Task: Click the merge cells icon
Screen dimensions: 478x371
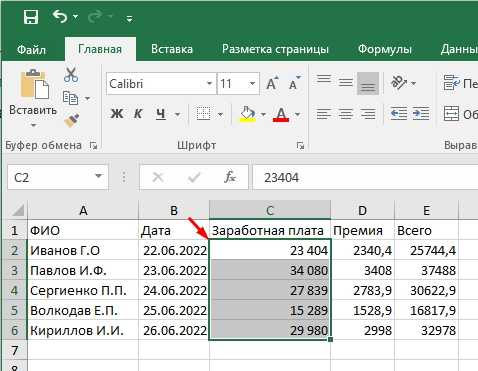Action: [451, 114]
